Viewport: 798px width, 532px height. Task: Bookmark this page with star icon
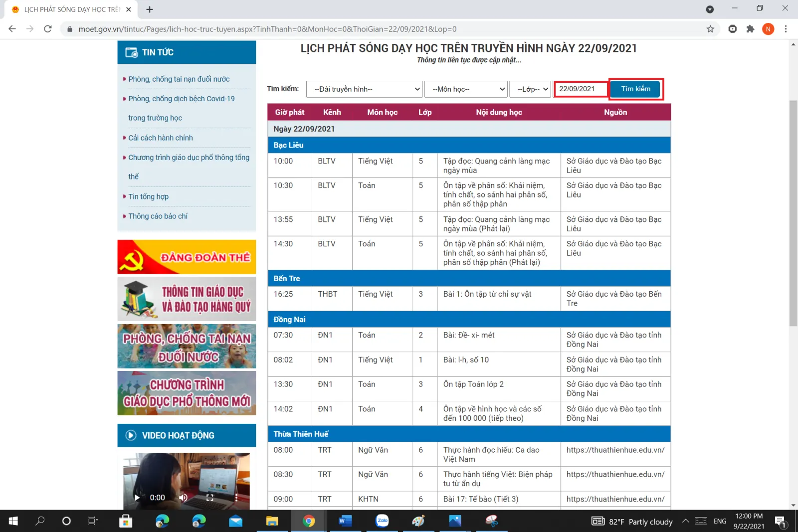[710, 29]
